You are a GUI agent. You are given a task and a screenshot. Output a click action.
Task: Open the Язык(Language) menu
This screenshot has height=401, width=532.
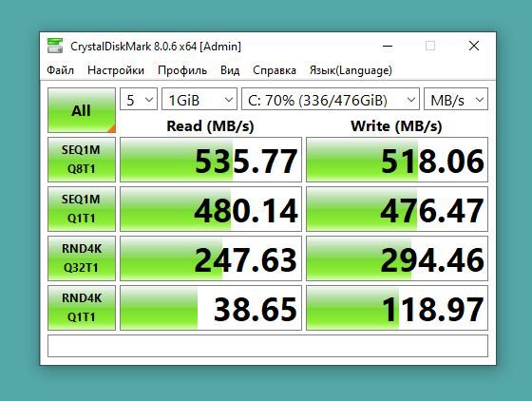351,70
